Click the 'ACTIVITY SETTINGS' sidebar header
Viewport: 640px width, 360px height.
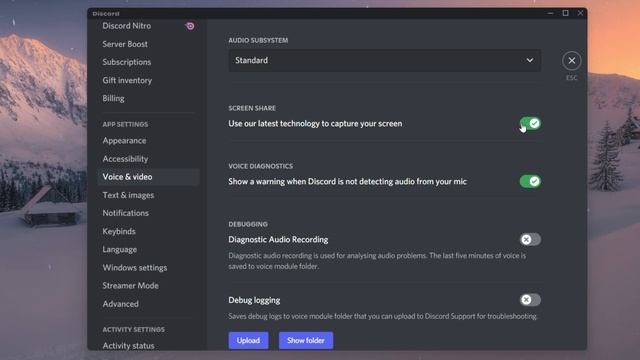coord(133,329)
